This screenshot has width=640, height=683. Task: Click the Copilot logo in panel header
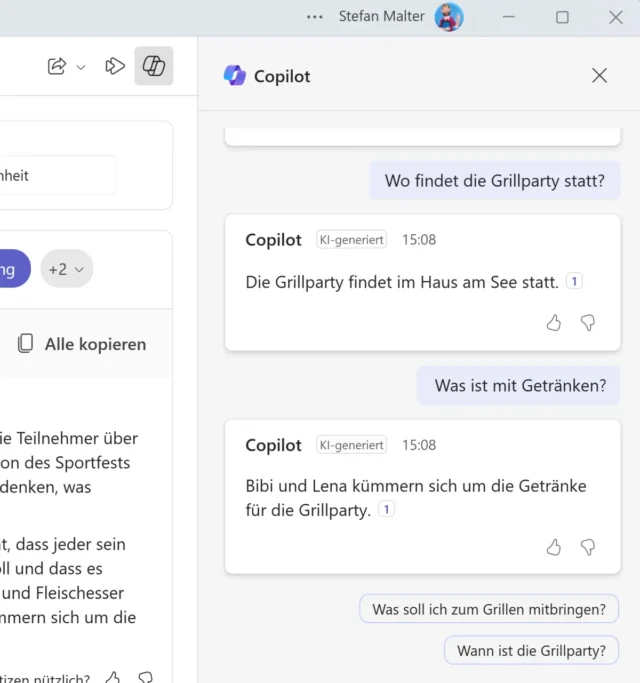click(x=235, y=76)
